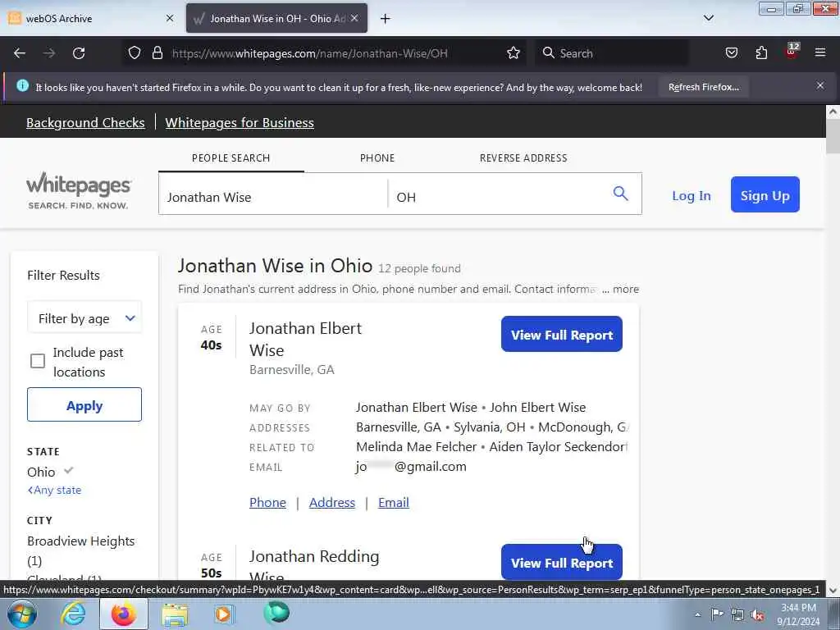Click the padlock site security icon
The width and height of the screenshot is (840, 630).
157,53
